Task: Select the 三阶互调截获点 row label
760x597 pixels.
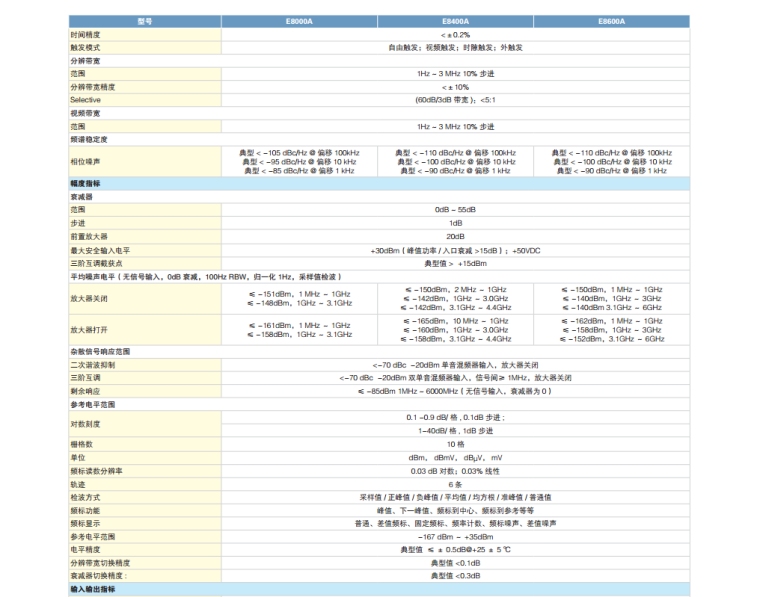Action: point(96,262)
